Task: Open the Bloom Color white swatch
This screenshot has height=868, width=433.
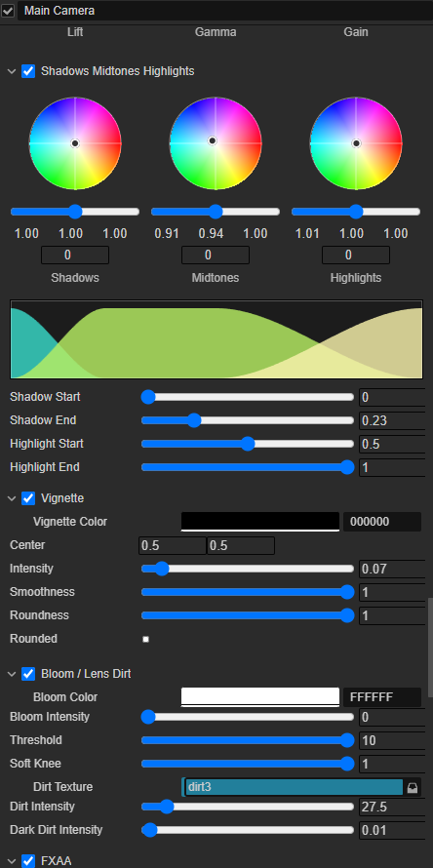Action: coord(260,697)
